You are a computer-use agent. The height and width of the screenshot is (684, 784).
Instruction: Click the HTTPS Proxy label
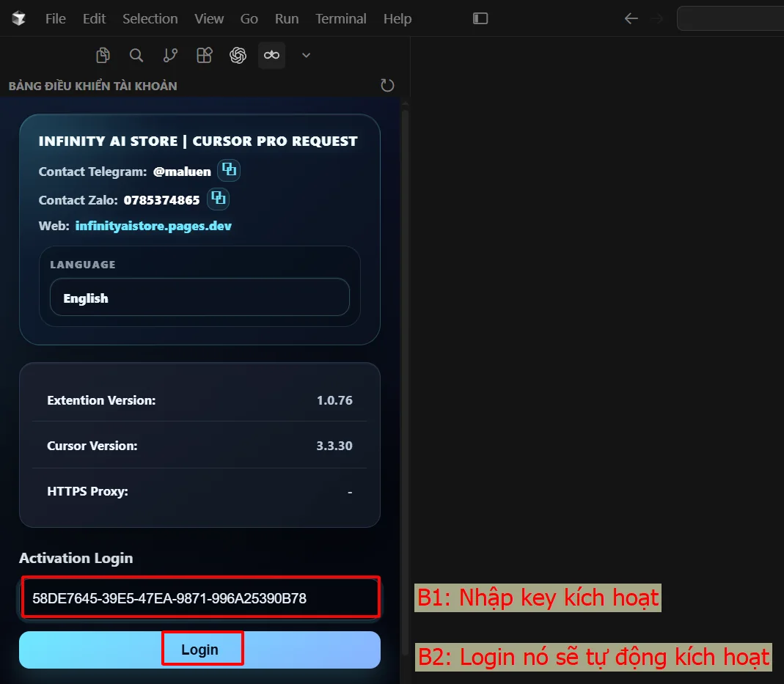87,491
